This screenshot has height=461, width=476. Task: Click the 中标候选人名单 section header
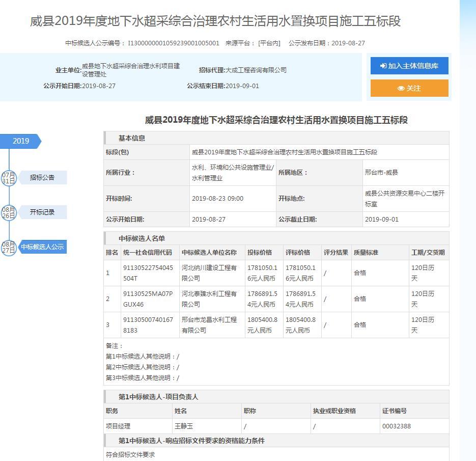click(142, 238)
